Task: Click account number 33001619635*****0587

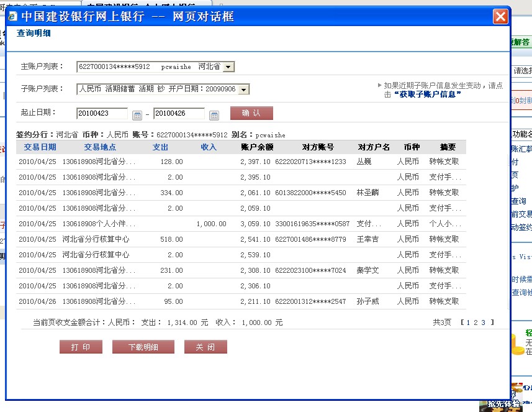Action: point(312,224)
